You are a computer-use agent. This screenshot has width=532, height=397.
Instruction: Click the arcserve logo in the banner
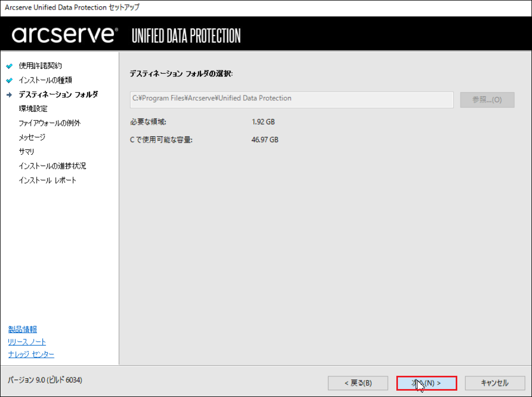coord(65,34)
